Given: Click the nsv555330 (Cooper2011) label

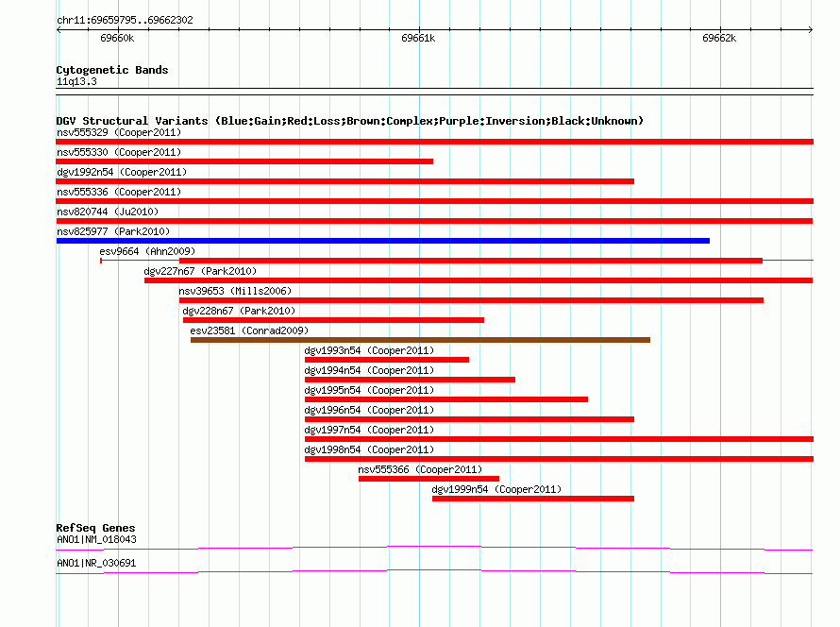Looking at the screenshot, I should (119, 152).
